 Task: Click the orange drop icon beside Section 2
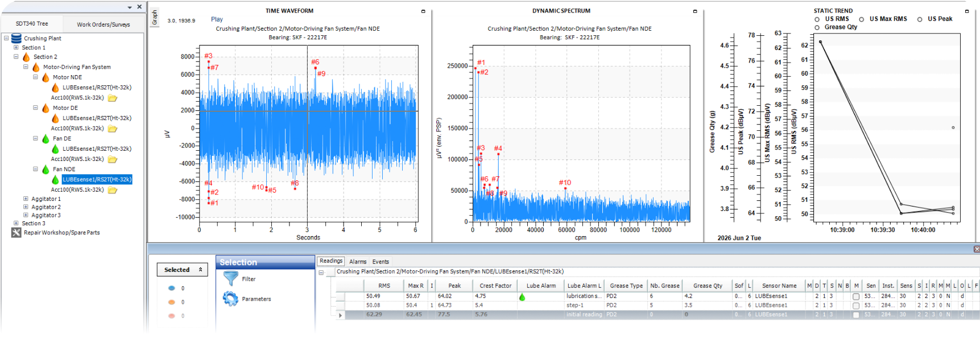pos(26,57)
